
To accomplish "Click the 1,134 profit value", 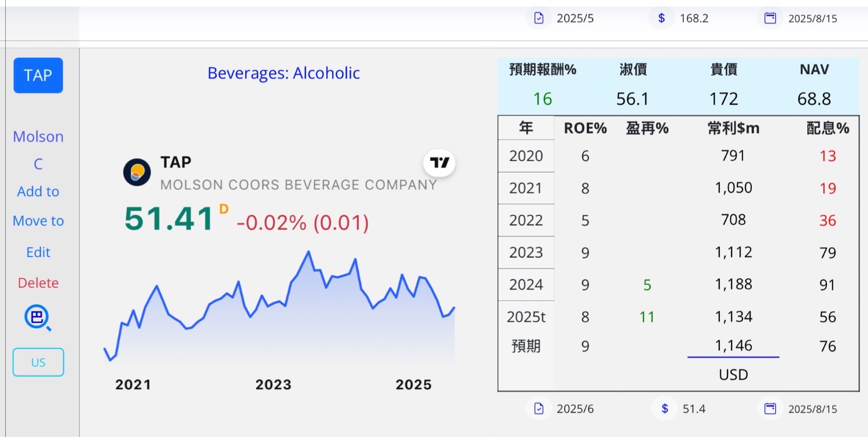I will pyautogui.click(x=733, y=317).
